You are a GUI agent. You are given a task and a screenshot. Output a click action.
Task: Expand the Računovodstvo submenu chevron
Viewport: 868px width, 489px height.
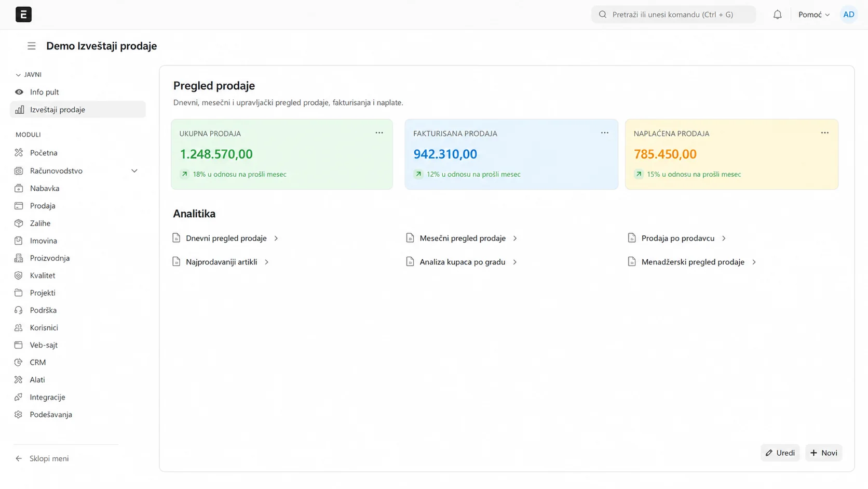(x=134, y=170)
